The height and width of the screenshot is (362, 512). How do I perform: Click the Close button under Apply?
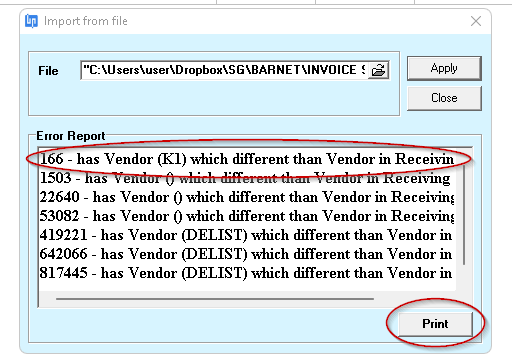(x=444, y=98)
